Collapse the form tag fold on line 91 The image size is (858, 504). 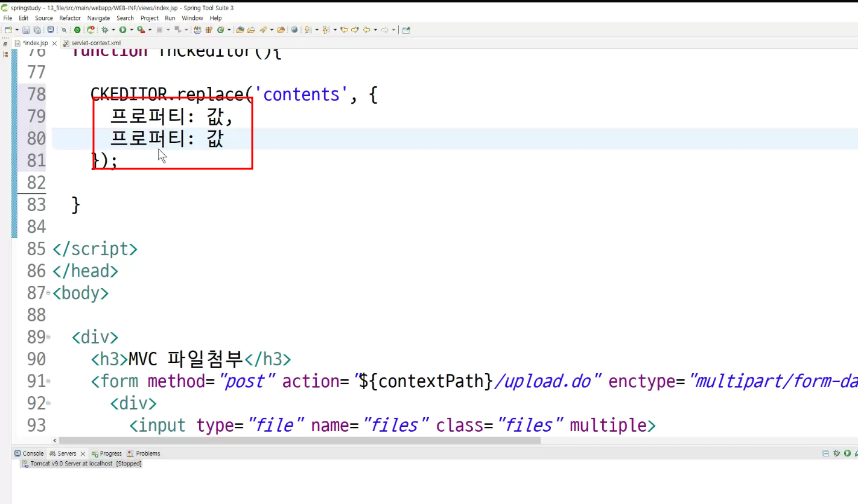(48, 381)
